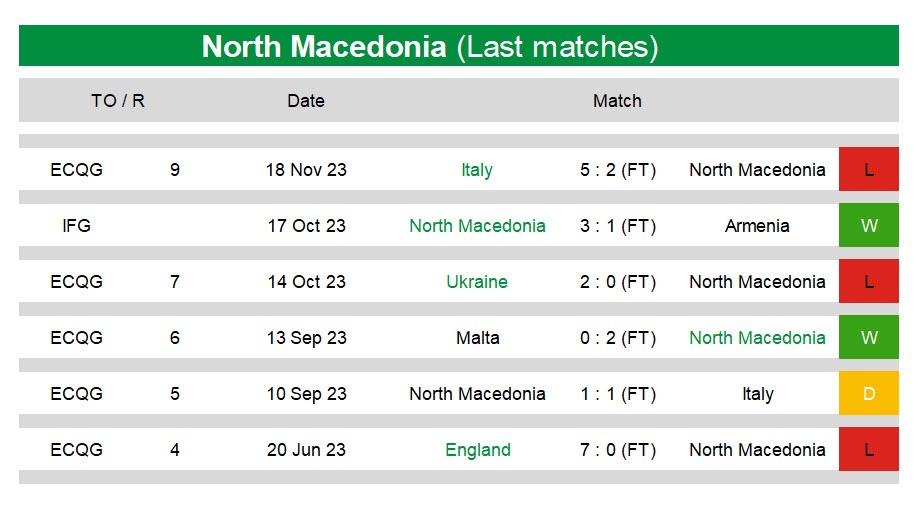
Task: Select the red L badge for England match
Action: [868, 449]
